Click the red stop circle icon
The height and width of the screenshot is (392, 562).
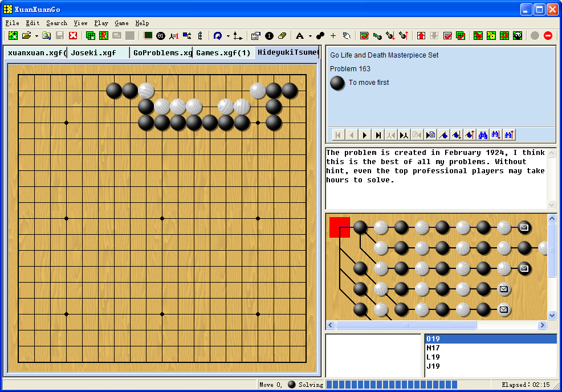[548, 35]
